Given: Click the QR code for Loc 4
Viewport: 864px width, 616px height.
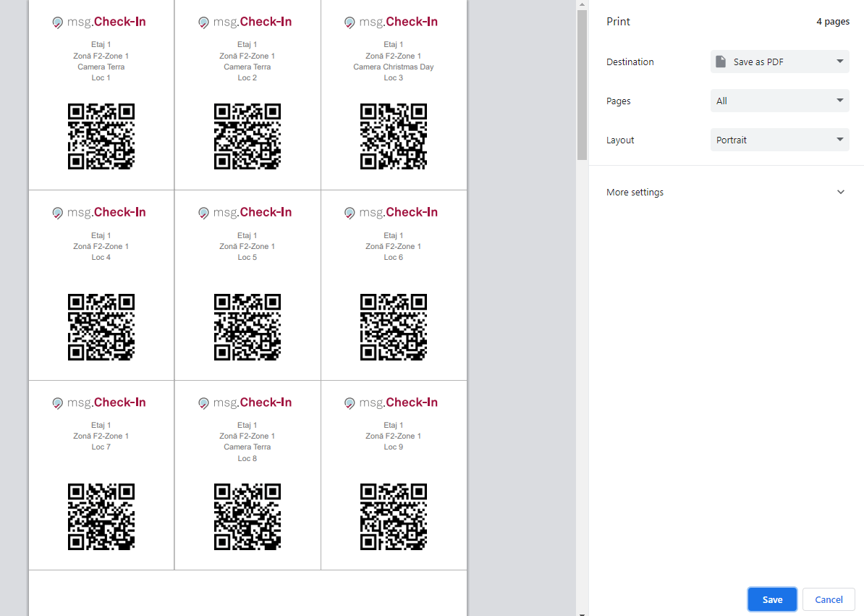Looking at the screenshot, I should pyautogui.click(x=101, y=326).
